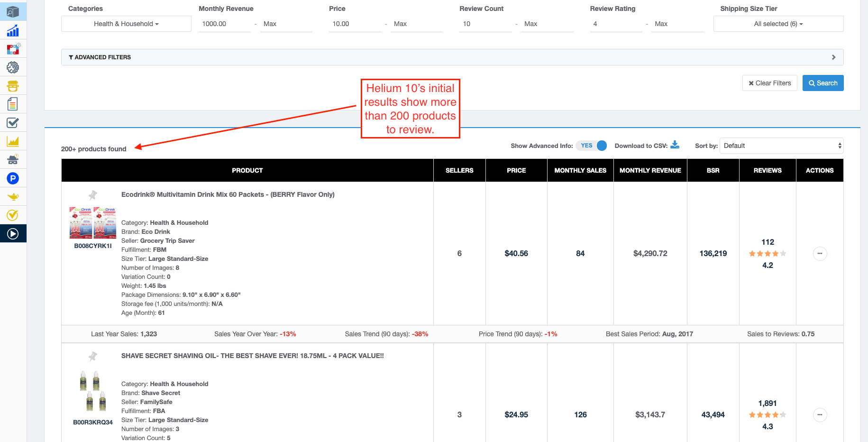Screen dimensions: 868x442
Task: Open the gray checkbox index checker tool
Action: tap(13, 123)
